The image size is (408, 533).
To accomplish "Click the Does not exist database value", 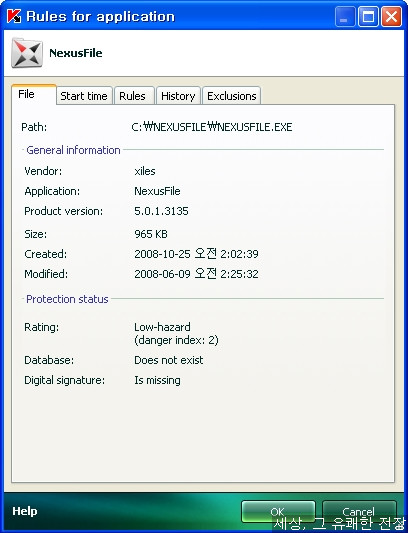I will click(169, 360).
